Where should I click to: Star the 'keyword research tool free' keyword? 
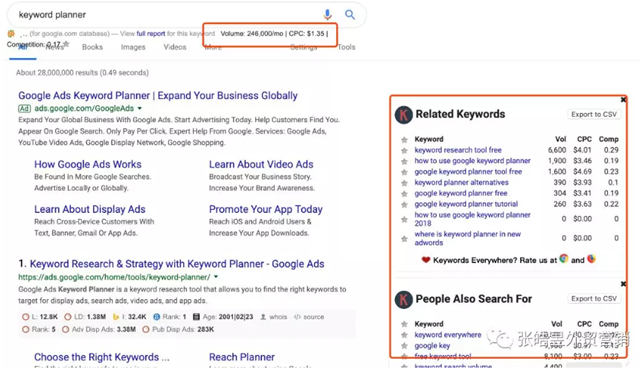(404, 151)
